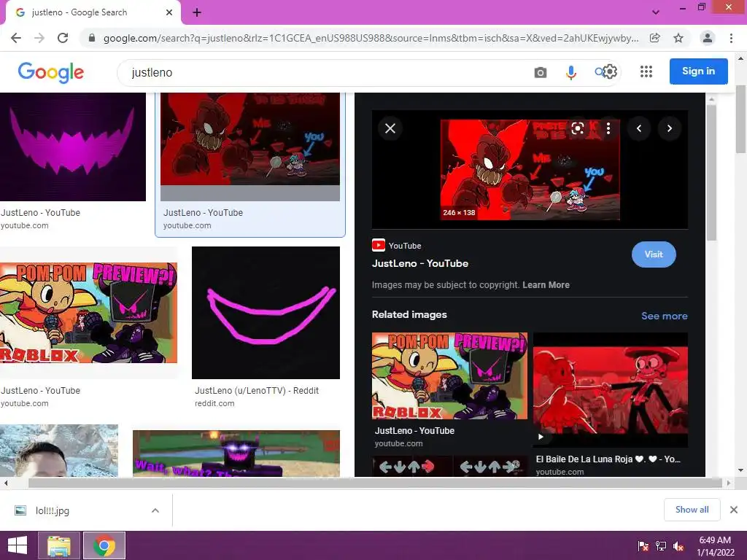This screenshot has width=747, height=560.
Task: Open the Google apps grid
Action: pyautogui.click(x=646, y=72)
